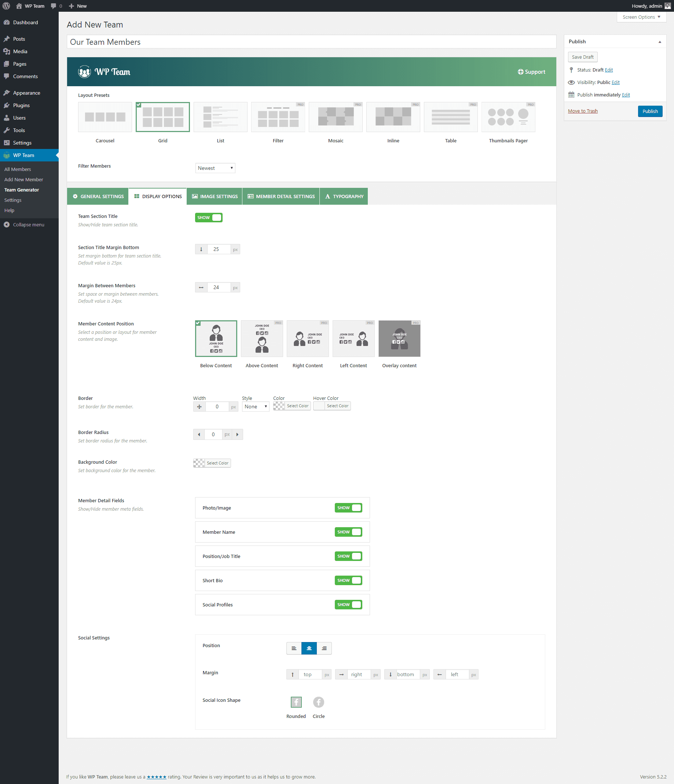The width and height of the screenshot is (674, 784).
Task: Pick the Circle social icon shape
Action: (x=318, y=702)
